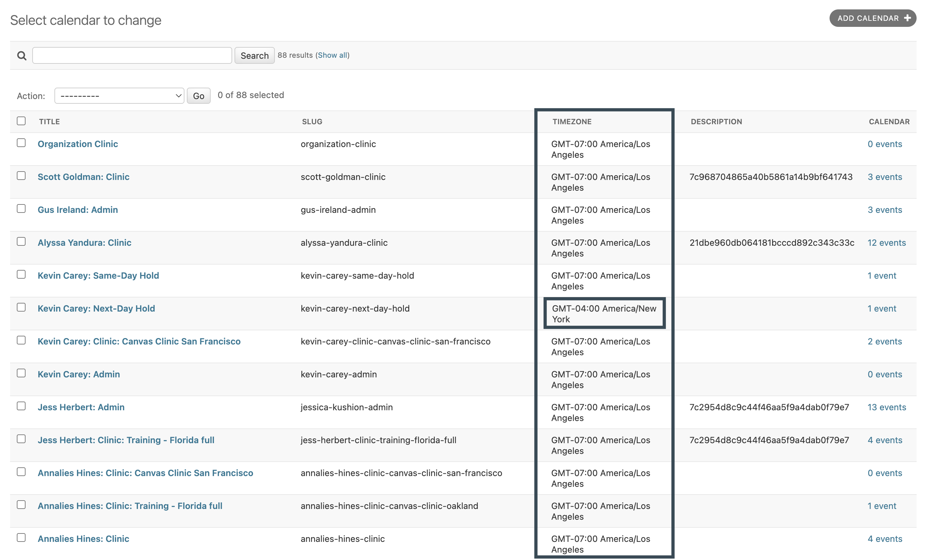
Task: Click the Show all link
Action: point(333,55)
